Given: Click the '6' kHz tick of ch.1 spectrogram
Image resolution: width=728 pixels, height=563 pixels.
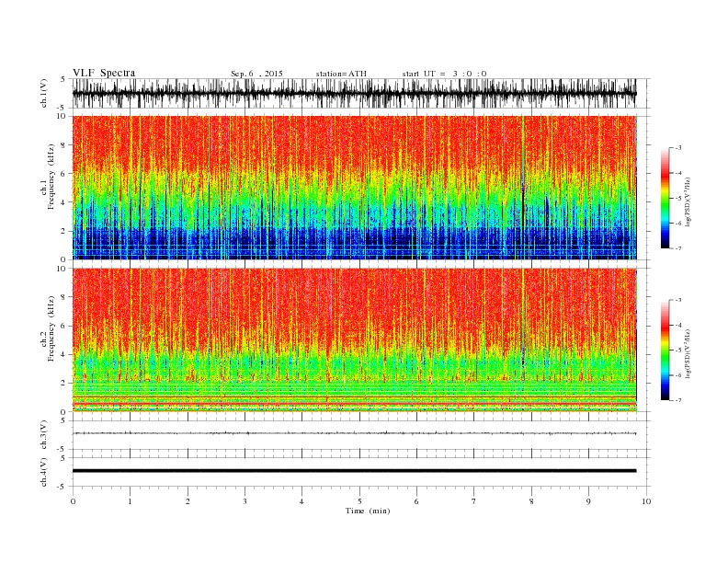Looking at the screenshot, I should (63, 174).
